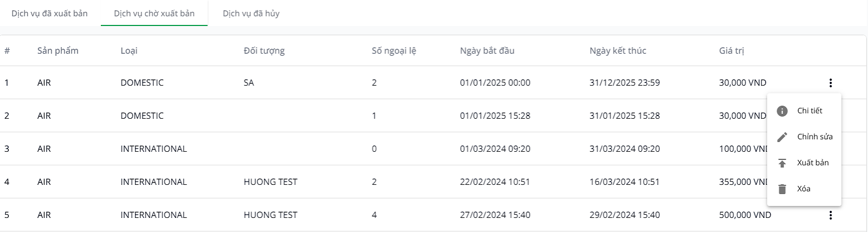
Task: Open the three-dot menu for row 5
Action: pyautogui.click(x=830, y=215)
